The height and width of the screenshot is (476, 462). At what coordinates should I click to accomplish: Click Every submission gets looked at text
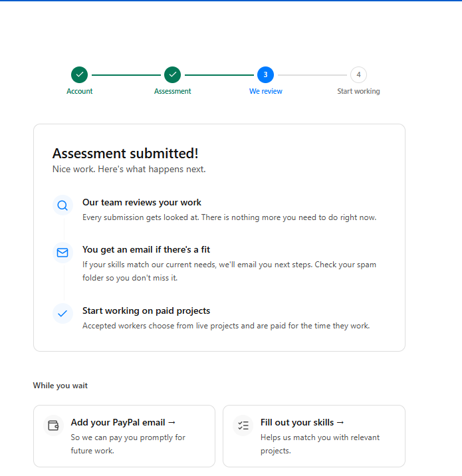(229, 217)
